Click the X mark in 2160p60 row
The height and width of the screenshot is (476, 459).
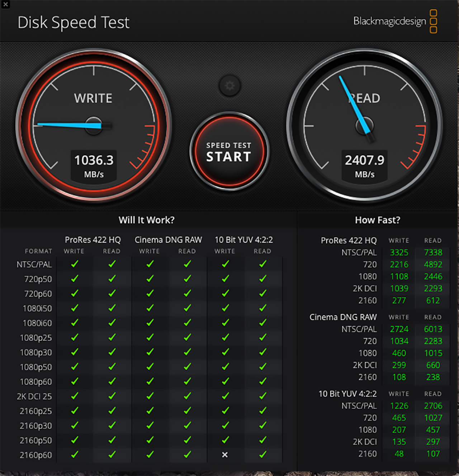point(225,454)
